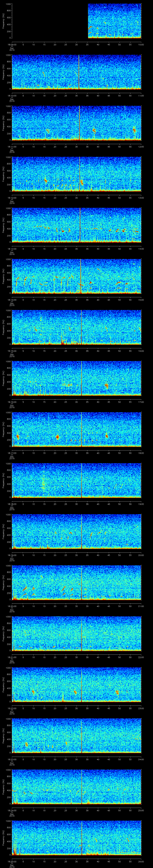This screenshot has height=868, width=153.
Task: Click the red vertical line in the 18:20:00 spectrogram
Action: click(81, 583)
